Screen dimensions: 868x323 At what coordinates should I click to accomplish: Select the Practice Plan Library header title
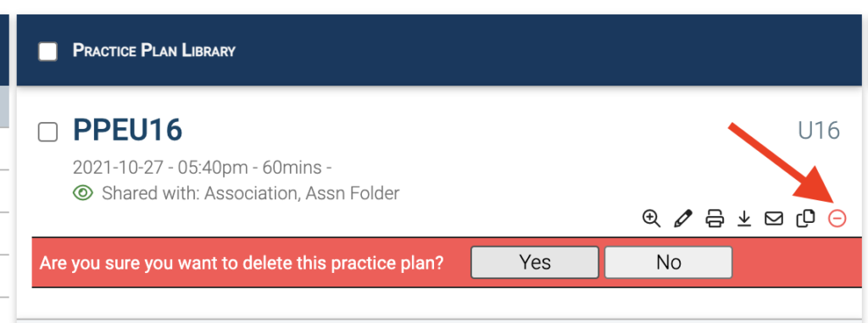154,50
